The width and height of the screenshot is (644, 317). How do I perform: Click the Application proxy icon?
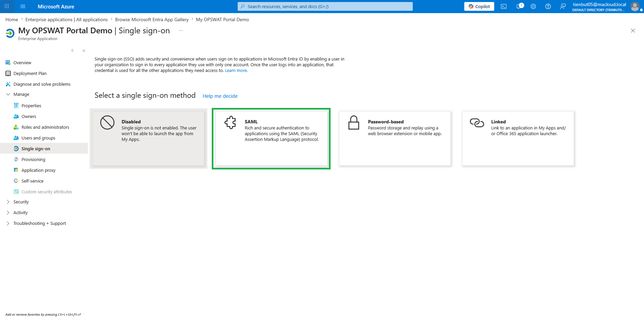coord(16,170)
